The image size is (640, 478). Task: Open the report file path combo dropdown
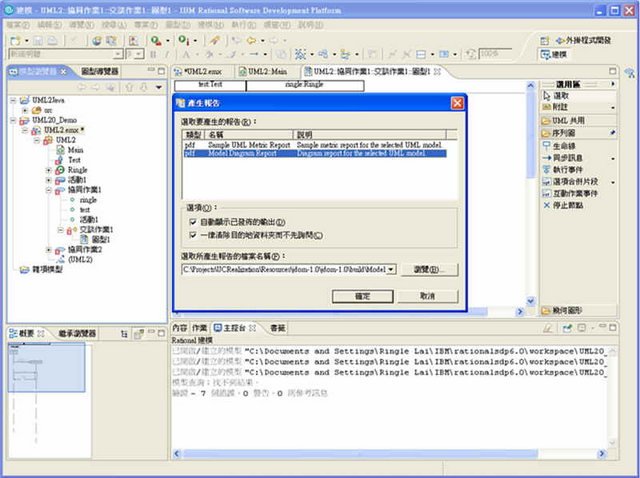click(x=391, y=269)
